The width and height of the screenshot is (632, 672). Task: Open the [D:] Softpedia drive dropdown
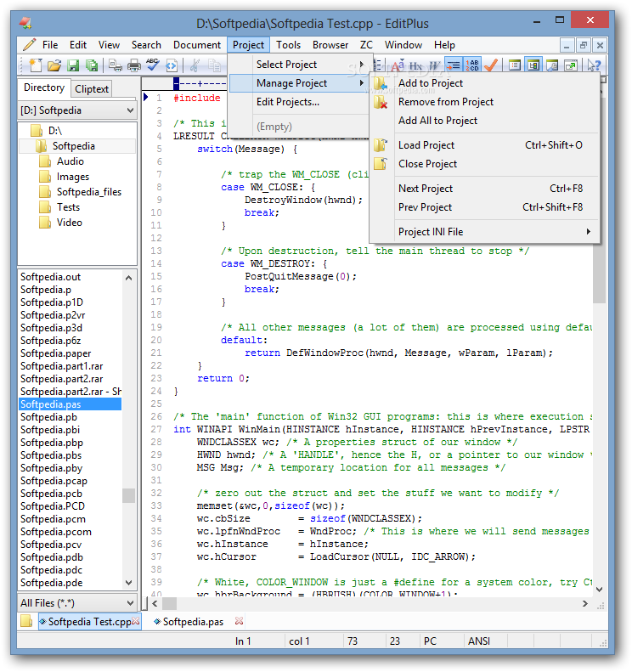(130, 110)
